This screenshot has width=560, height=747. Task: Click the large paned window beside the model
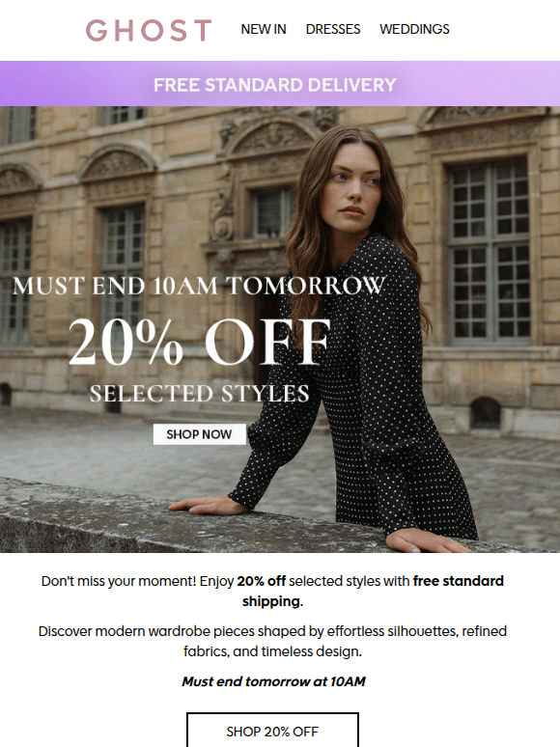[x=490, y=250]
